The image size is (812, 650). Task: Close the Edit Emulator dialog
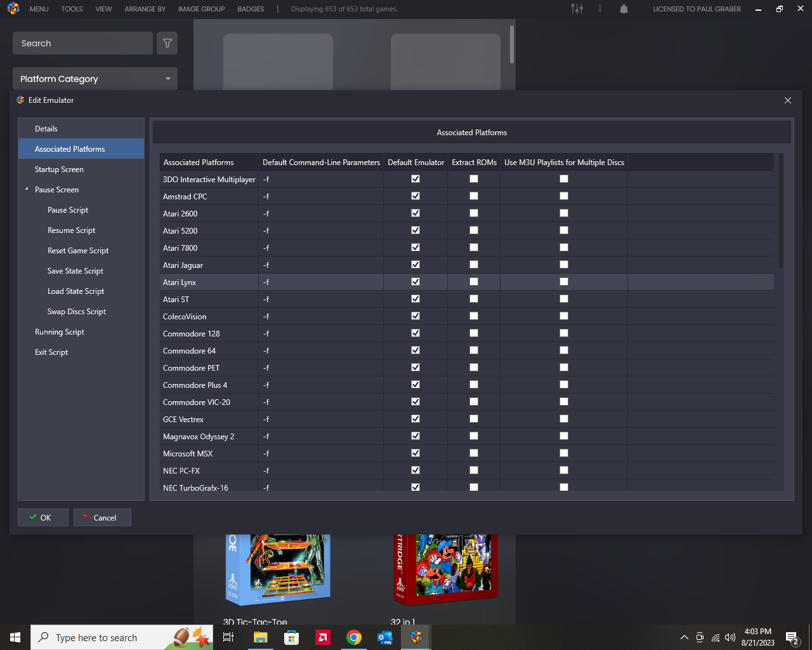point(788,100)
